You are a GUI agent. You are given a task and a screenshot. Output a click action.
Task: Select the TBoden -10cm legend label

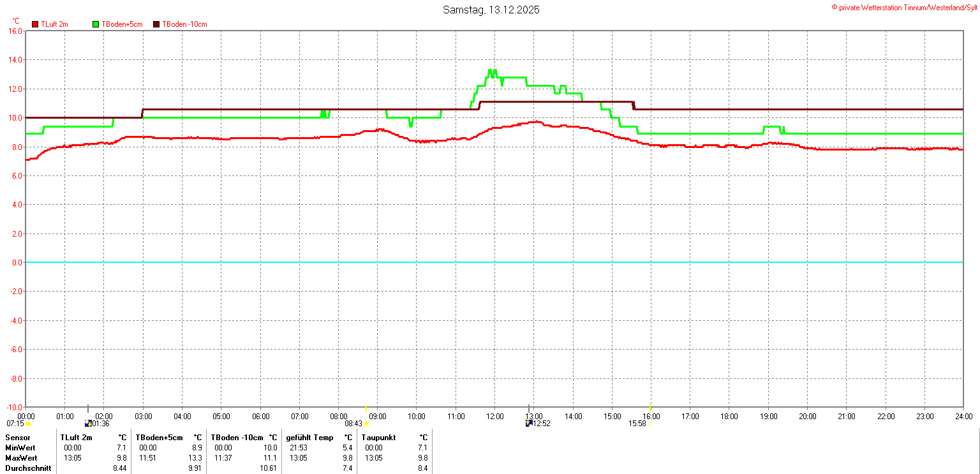(184, 24)
